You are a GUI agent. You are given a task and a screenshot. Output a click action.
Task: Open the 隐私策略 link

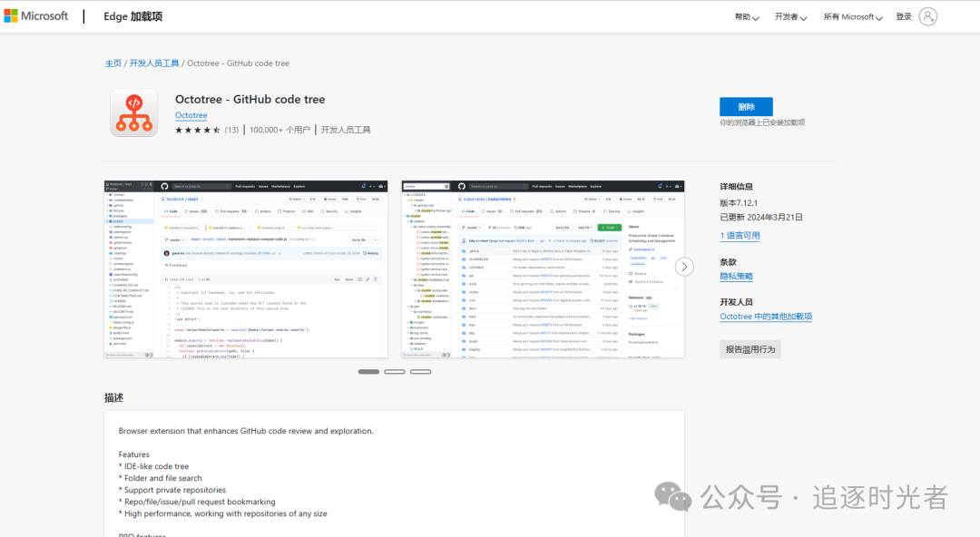(x=736, y=277)
